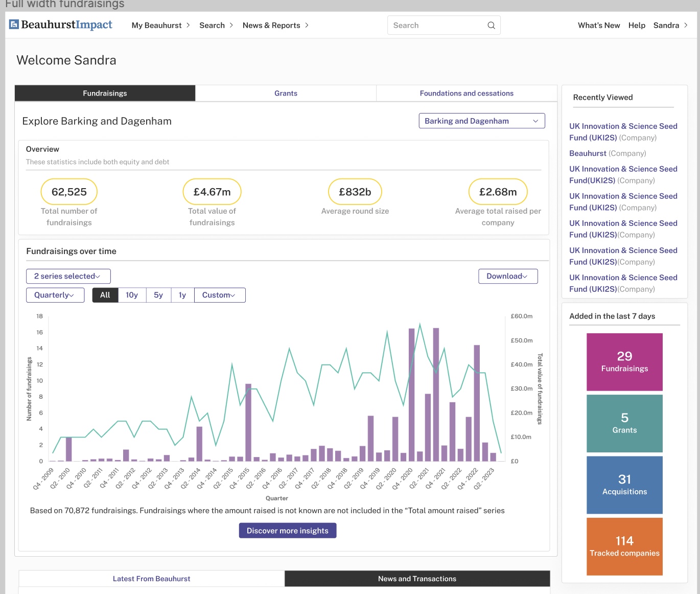The height and width of the screenshot is (594, 700).
Task: Open the 2 series selected dropdown
Action: click(x=68, y=276)
